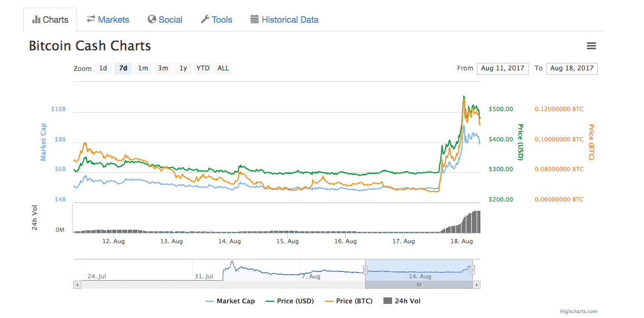Click the navigator scrollbar thumb
The width and height of the screenshot is (644, 318).
click(419, 284)
